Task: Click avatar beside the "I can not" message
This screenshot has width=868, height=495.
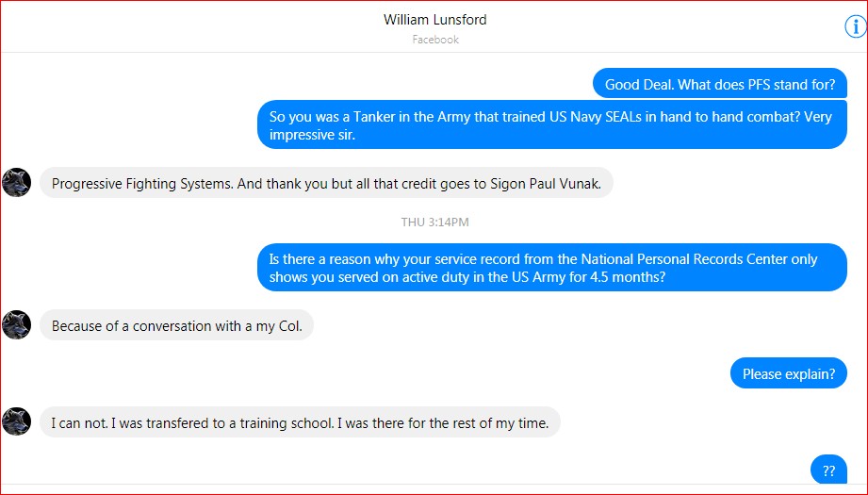Action: point(17,421)
